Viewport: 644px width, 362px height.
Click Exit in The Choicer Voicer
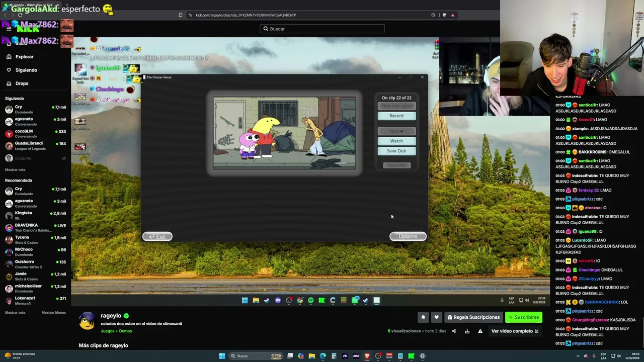pos(157,236)
